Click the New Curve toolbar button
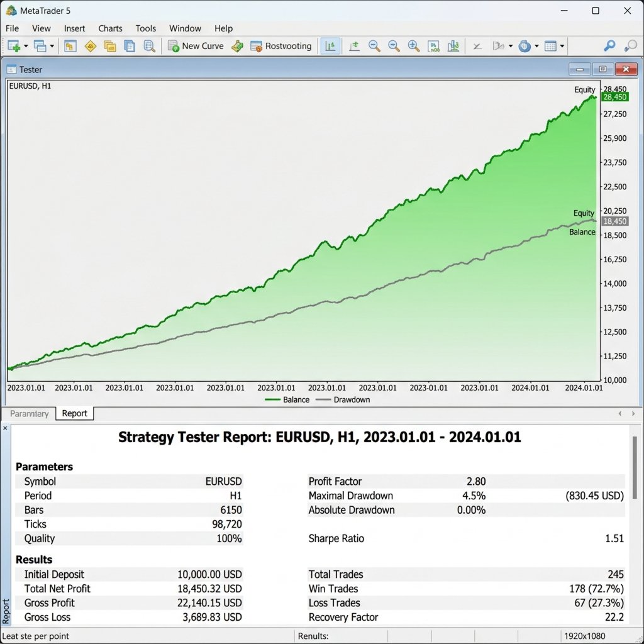The height and width of the screenshot is (644, 644). click(196, 46)
